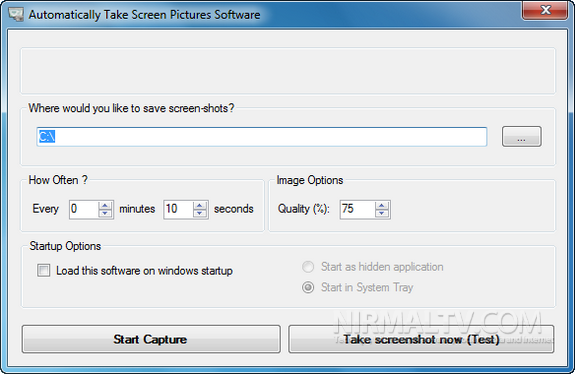Lower image quality with down arrow
The height and width of the screenshot is (374, 575).
point(382,214)
